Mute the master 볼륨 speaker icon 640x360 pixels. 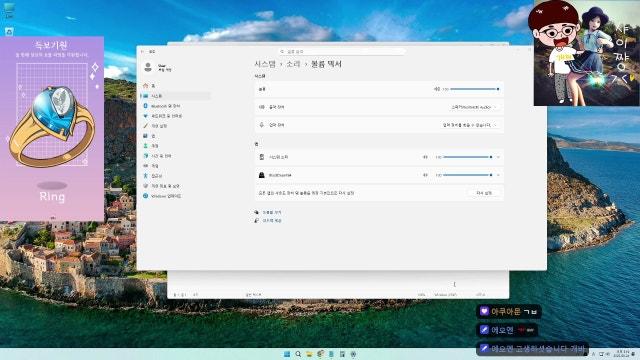(436, 89)
